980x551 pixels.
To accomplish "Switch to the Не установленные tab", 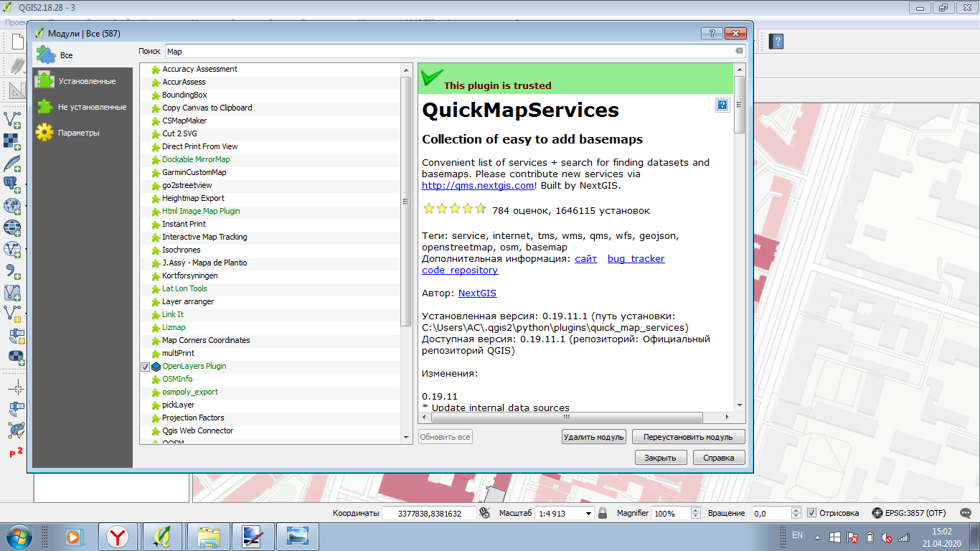I will [x=83, y=107].
